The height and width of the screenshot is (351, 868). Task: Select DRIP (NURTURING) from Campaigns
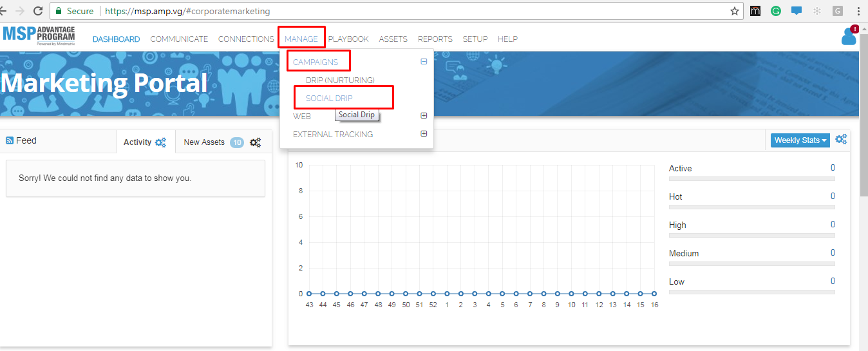[x=340, y=81]
